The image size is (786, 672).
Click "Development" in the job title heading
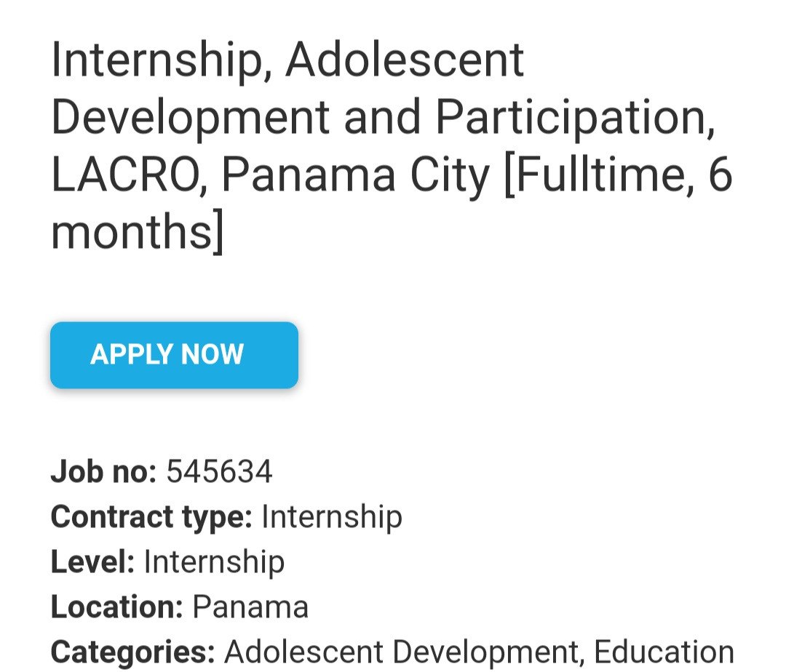[x=190, y=117]
